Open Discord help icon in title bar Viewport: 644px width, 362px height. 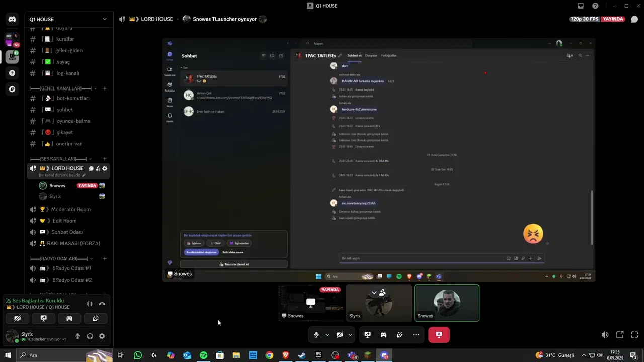(595, 6)
